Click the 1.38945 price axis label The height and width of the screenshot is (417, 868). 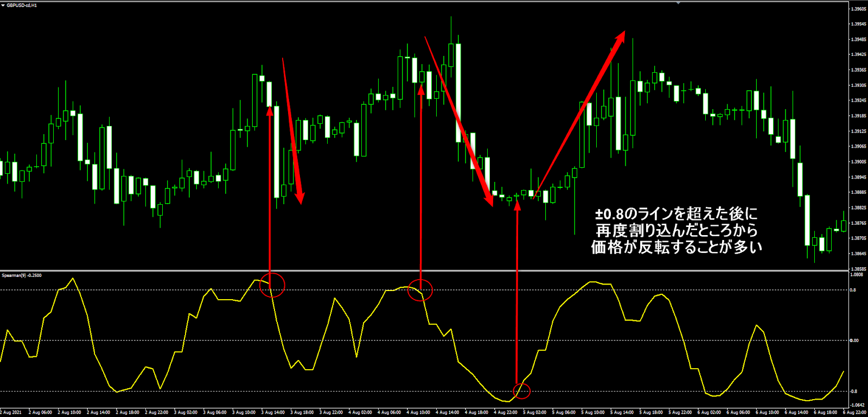click(859, 178)
